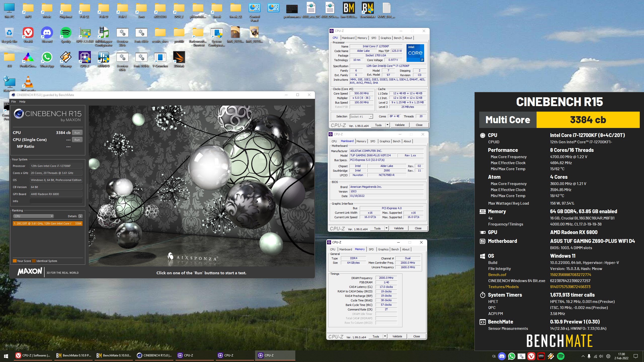This screenshot has width=644, height=362.
Task: Open the CPU ranking dropdown in Cinebench
Action: (x=33, y=216)
